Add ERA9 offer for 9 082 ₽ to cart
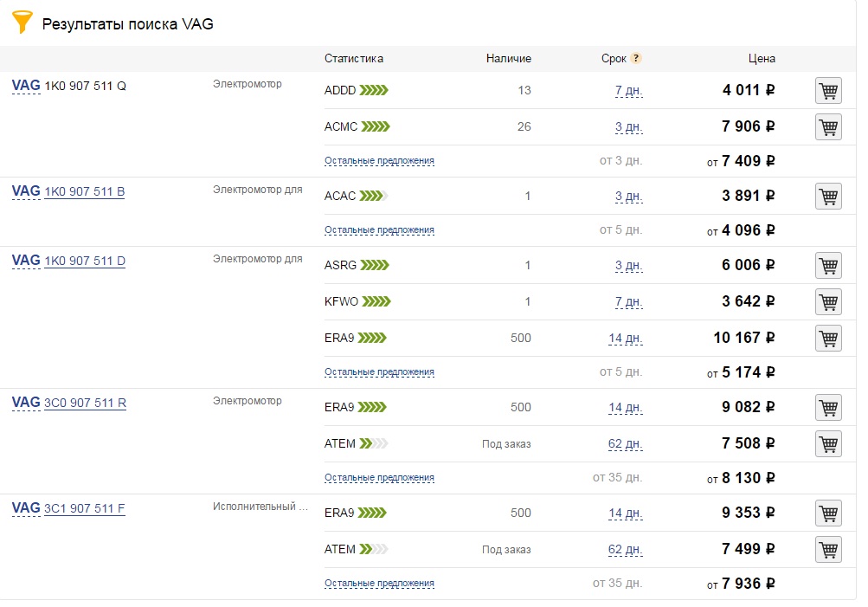868x607 pixels. coord(828,408)
